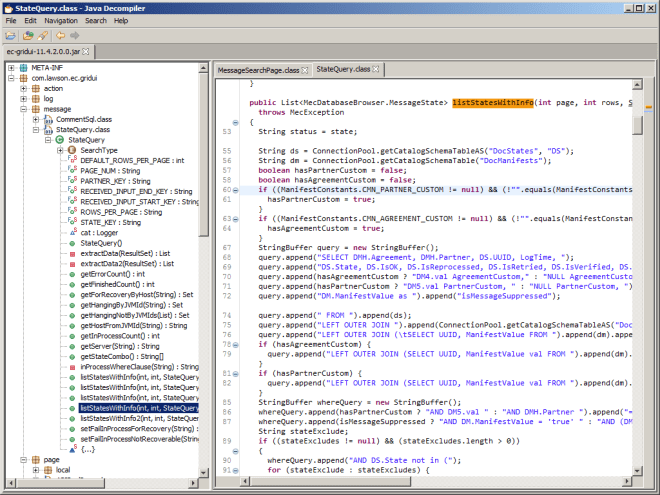Close the MessageSearchPage.class tab
This screenshot has width=660, height=495.
tap(305, 71)
